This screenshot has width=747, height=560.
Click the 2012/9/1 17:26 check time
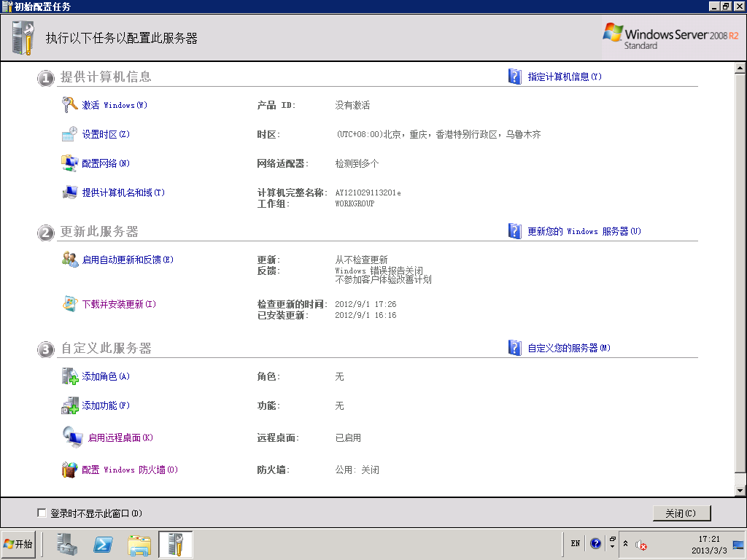tap(365, 304)
